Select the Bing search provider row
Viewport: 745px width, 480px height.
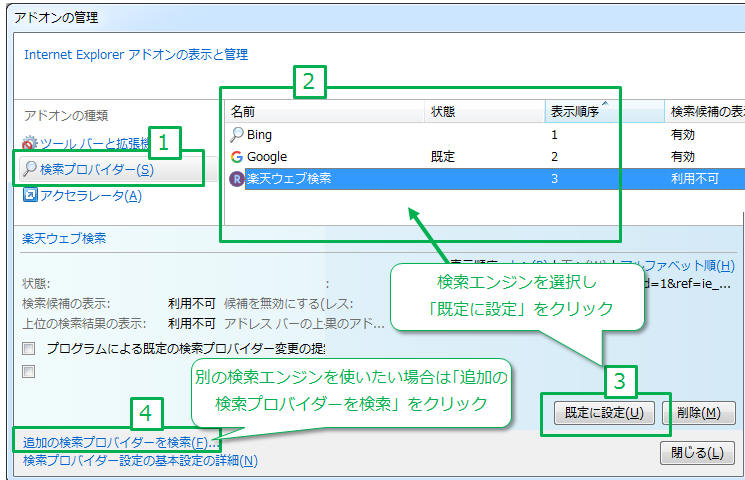[x=485, y=134]
